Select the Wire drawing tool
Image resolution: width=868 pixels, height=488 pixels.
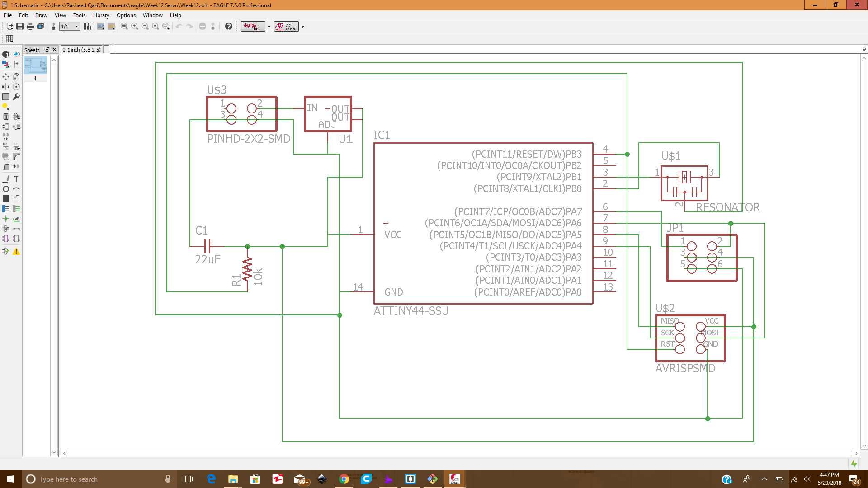pyautogui.click(x=6, y=179)
